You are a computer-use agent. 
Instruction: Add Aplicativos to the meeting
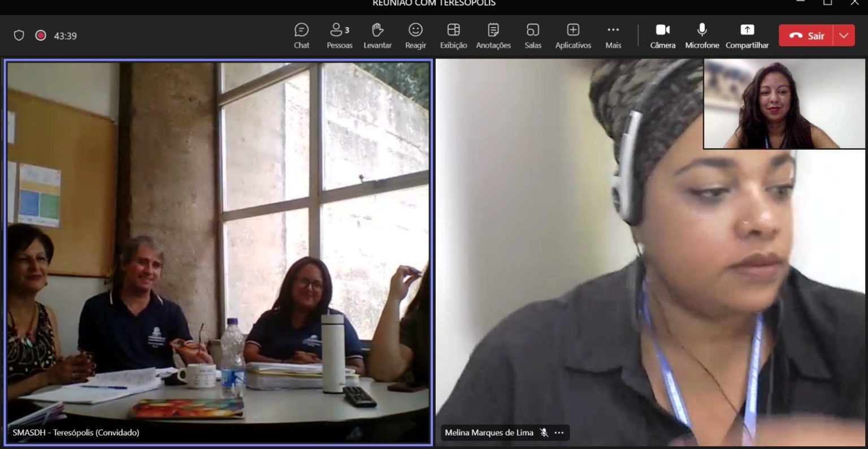click(572, 36)
